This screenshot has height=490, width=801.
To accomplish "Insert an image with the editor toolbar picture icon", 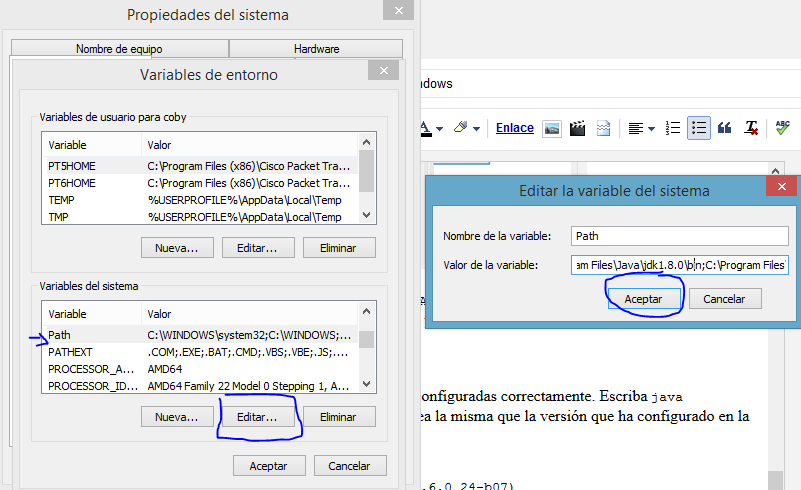I will tap(552, 128).
